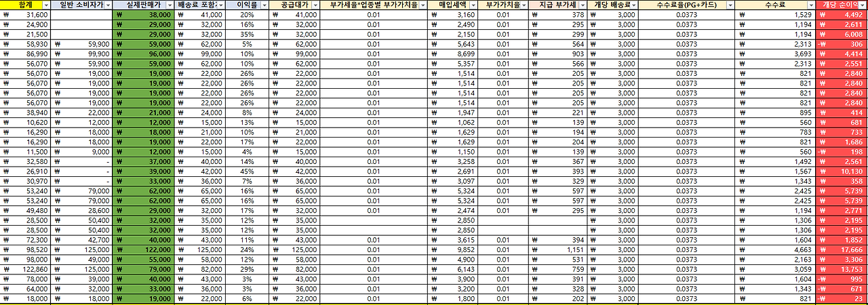Click the negative net profit cell 995
Image resolution: width=868 pixels, height=305 pixels.
[842, 279]
